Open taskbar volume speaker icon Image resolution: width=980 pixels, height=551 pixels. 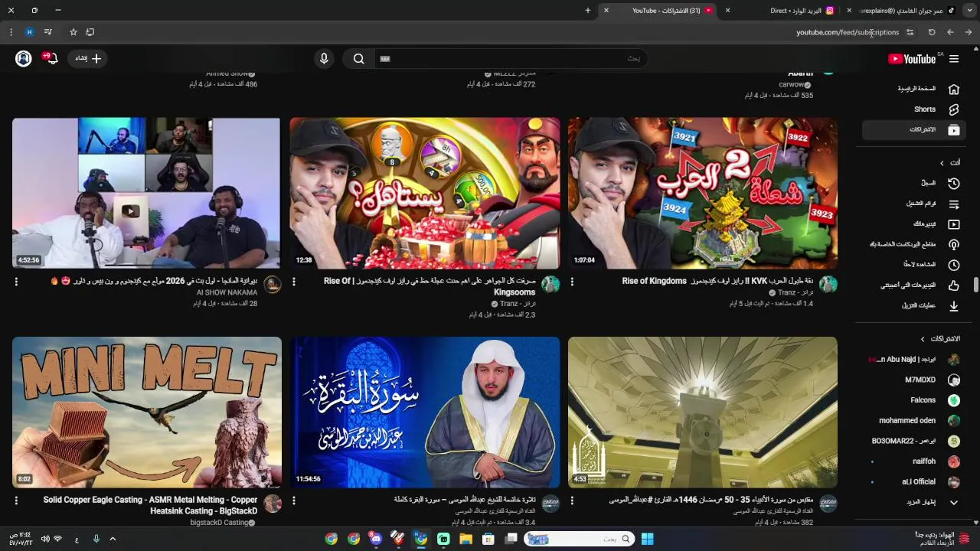pos(45,540)
